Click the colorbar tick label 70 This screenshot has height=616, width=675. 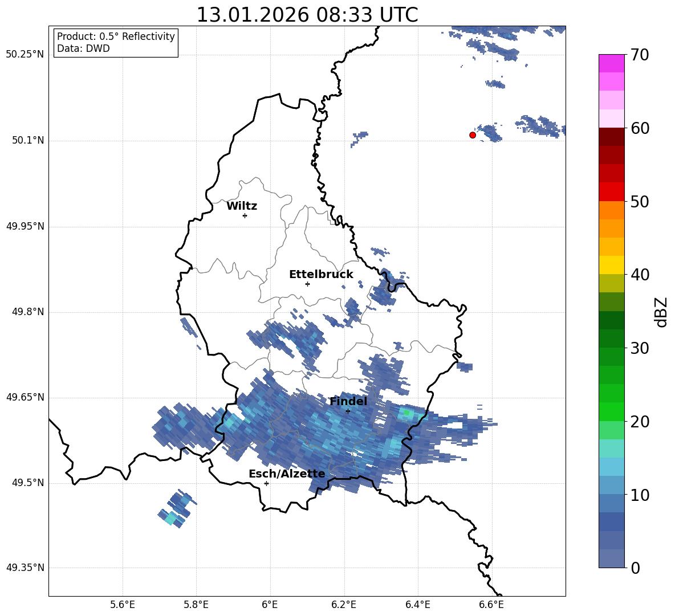pyautogui.click(x=640, y=55)
